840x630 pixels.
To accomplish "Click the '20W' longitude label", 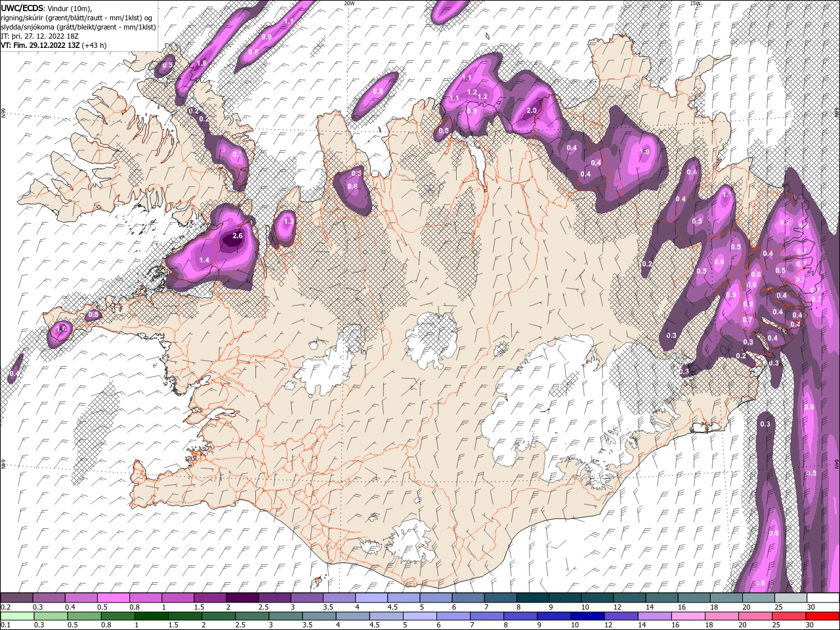I will point(349,3).
